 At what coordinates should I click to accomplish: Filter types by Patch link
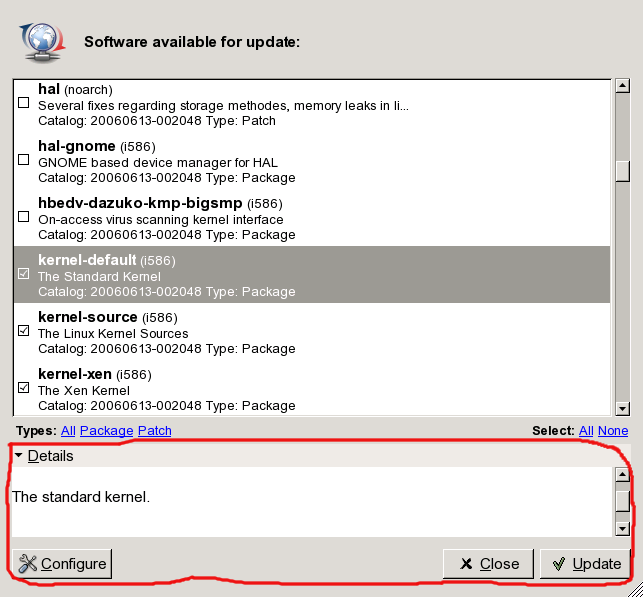coord(154,431)
